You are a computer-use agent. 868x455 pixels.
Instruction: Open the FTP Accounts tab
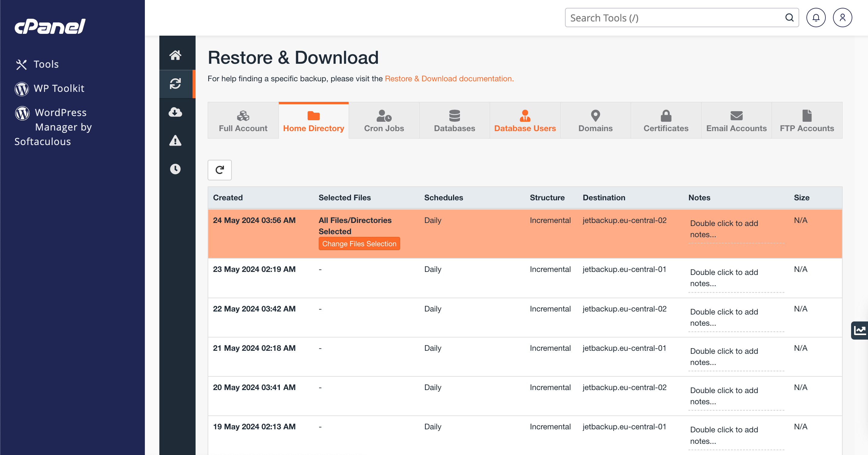tap(807, 121)
